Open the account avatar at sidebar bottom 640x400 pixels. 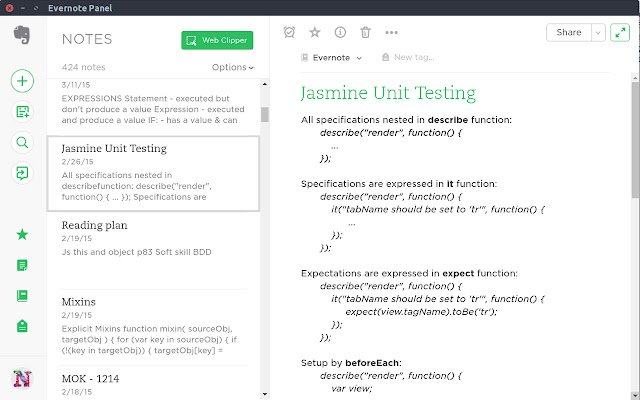22,378
